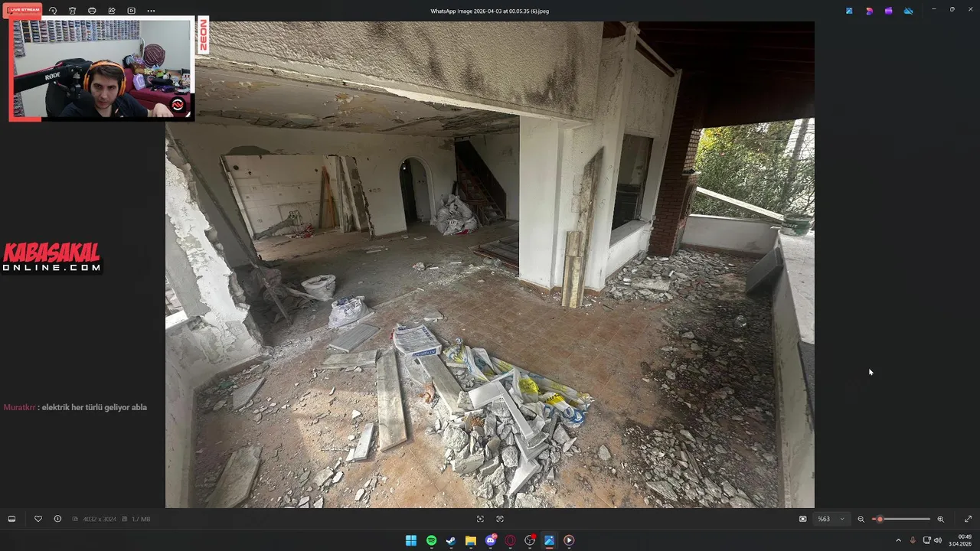Open Steam from the taskbar
This screenshot has height=551, width=980.
(x=451, y=540)
